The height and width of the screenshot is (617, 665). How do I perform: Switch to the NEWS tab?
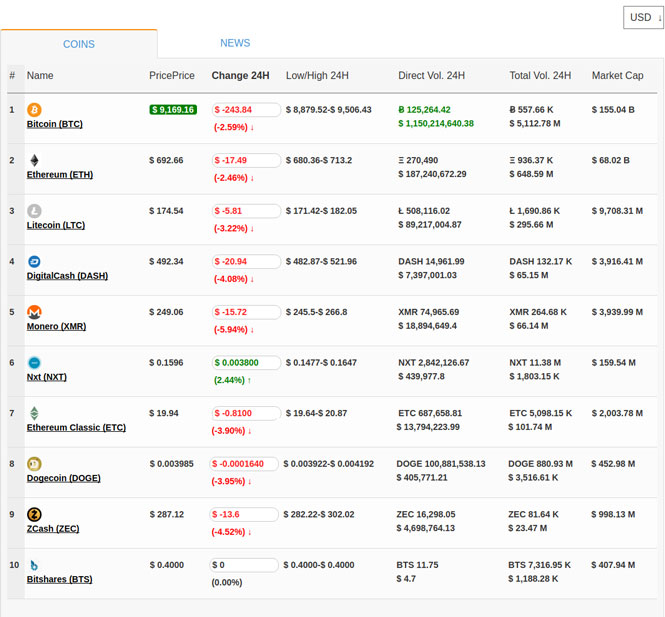(235, 43)
